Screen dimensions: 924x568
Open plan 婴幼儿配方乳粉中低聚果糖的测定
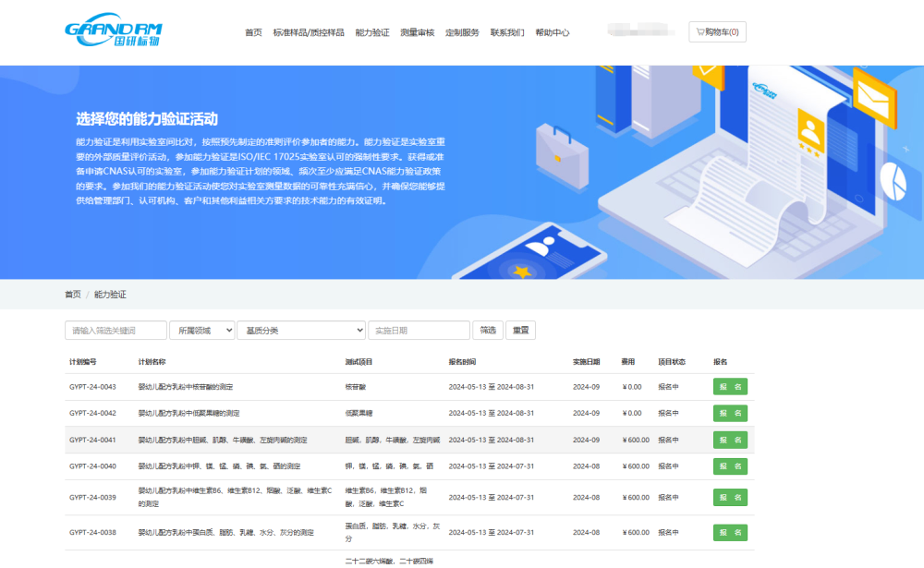coord(189,414)
